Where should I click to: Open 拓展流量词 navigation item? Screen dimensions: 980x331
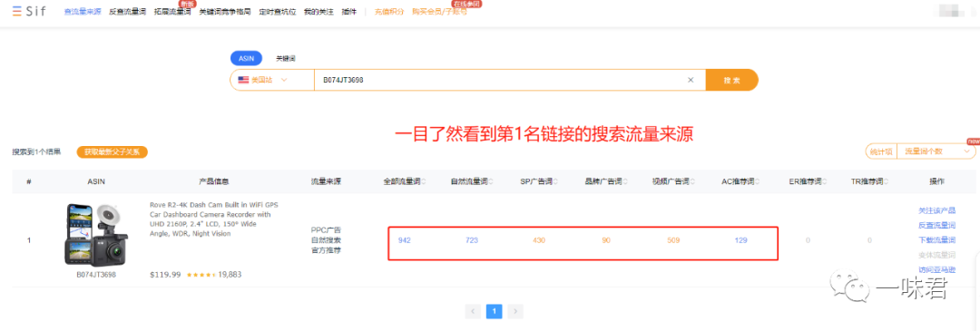171,12
